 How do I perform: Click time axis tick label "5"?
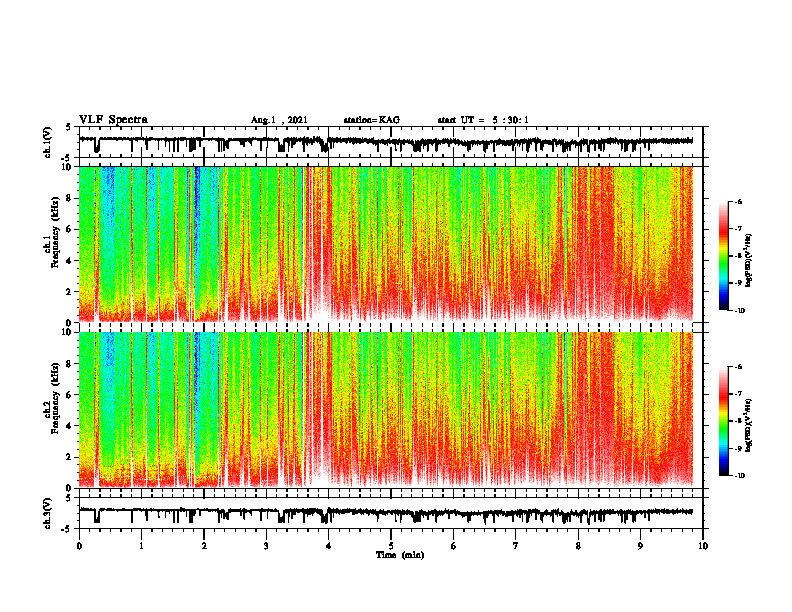tap(391, 546)
